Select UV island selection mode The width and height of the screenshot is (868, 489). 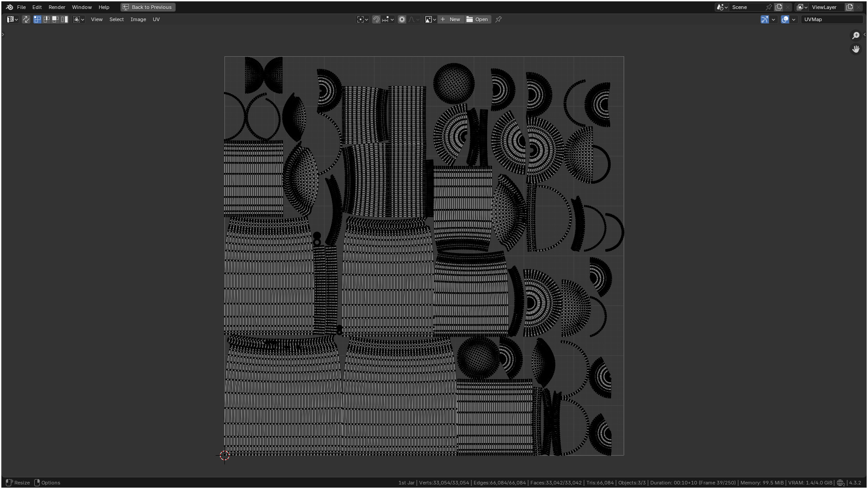(64, 19)
